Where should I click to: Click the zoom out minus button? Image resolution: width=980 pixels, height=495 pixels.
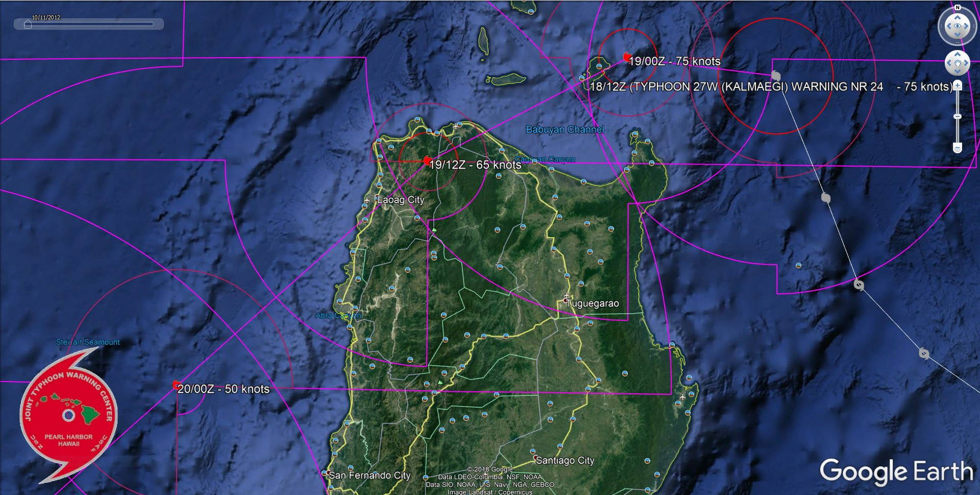click(x=958, y=148)
